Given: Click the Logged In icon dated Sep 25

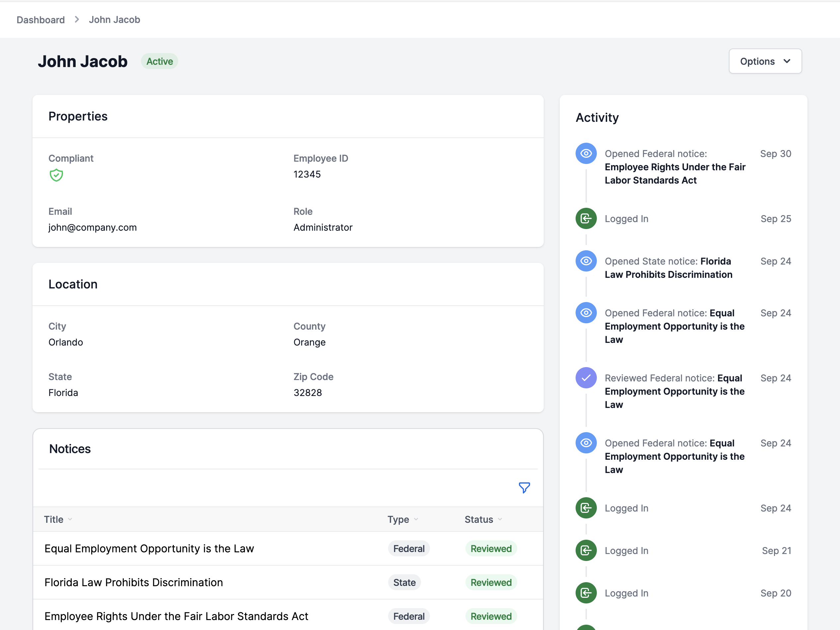Looking at the screenshot, I should (586, 218).
